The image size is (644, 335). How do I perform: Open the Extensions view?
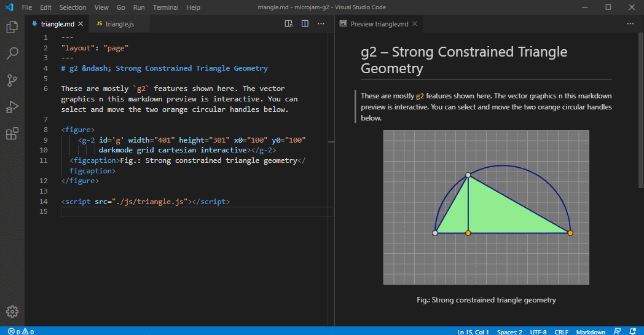pos(12,133)
